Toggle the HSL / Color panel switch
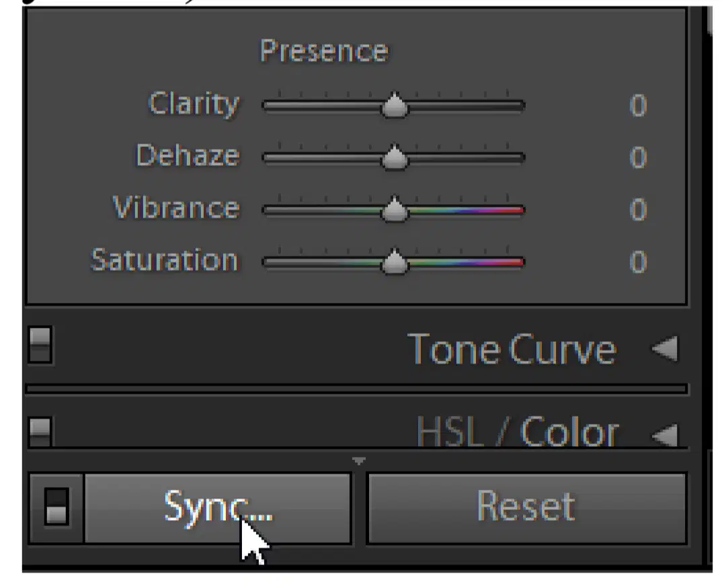This screenshot has width=726, height=588. (40, 431)
